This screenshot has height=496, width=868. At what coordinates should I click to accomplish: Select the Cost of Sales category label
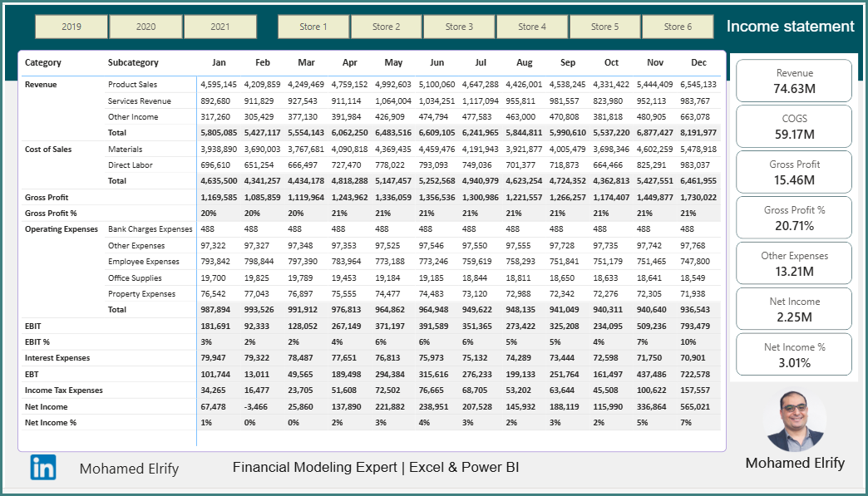[x=48, y=150]
